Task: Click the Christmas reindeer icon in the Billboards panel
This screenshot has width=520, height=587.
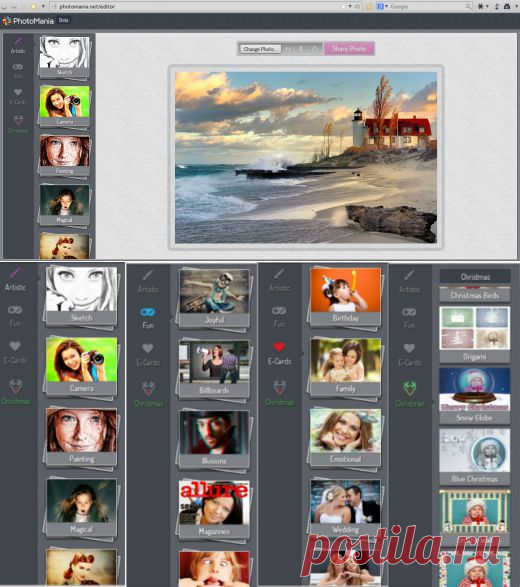Action: (148, 388)
